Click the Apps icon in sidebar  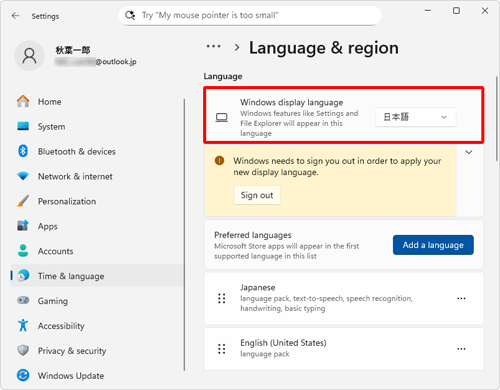[x=23, y=226]
